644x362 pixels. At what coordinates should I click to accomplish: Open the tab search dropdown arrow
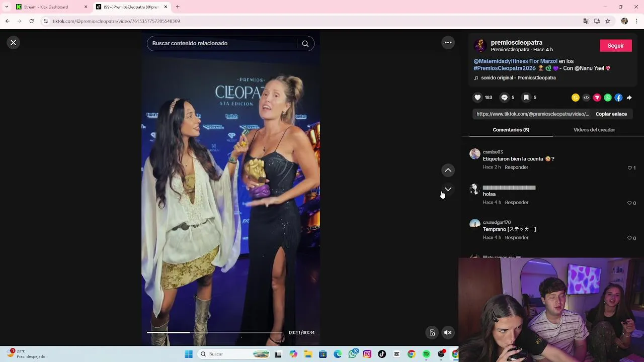[7, 7]
